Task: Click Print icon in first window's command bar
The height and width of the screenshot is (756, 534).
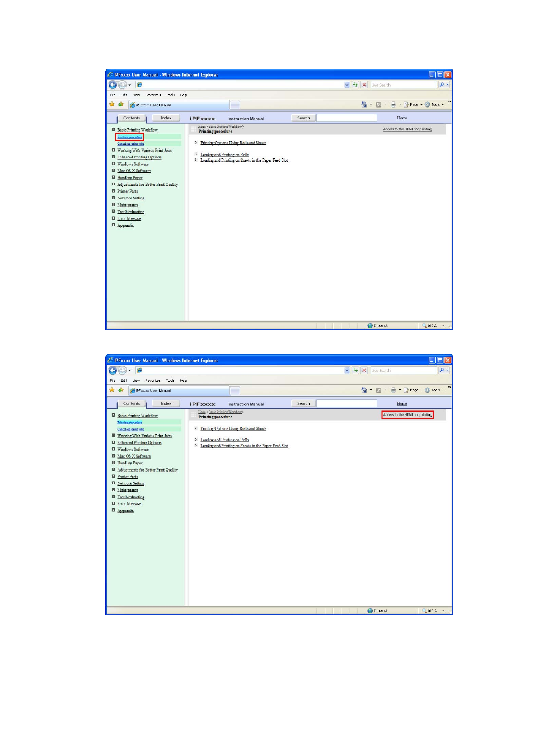Action: tap(393, 105)
